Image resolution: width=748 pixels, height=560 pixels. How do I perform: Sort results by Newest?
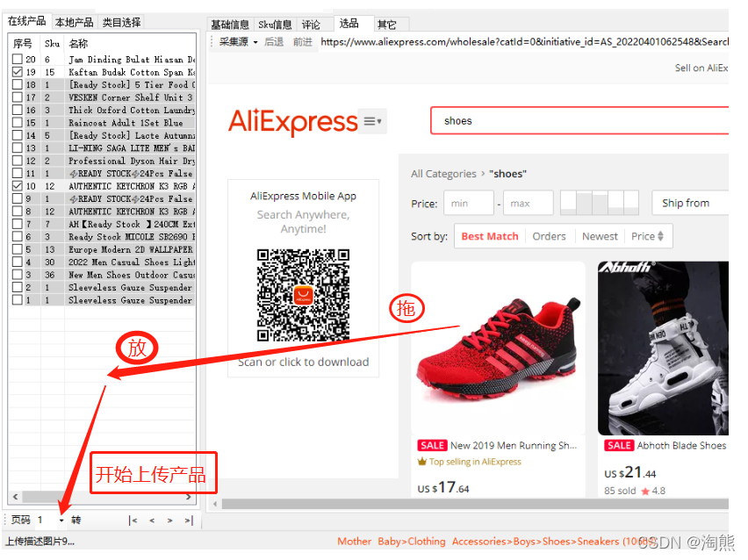(x=600, y=236)
